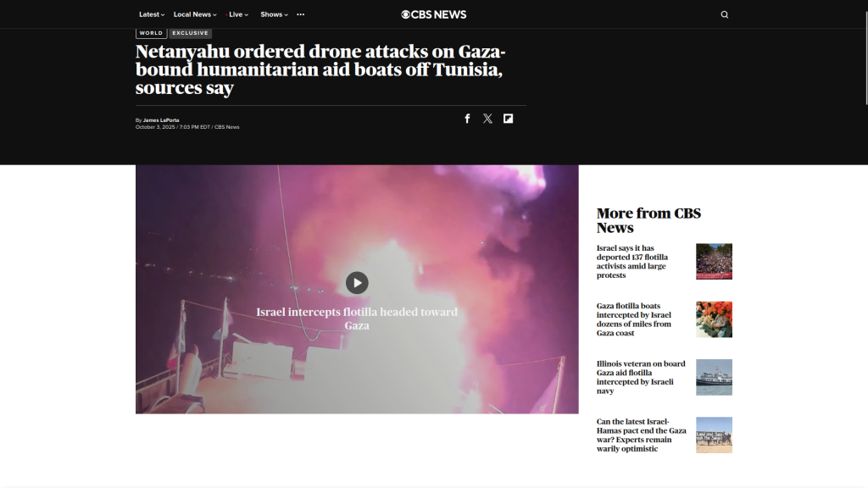Expand the Local News dropdown
This screenshot has width=868, height=488.
[195, 14]
